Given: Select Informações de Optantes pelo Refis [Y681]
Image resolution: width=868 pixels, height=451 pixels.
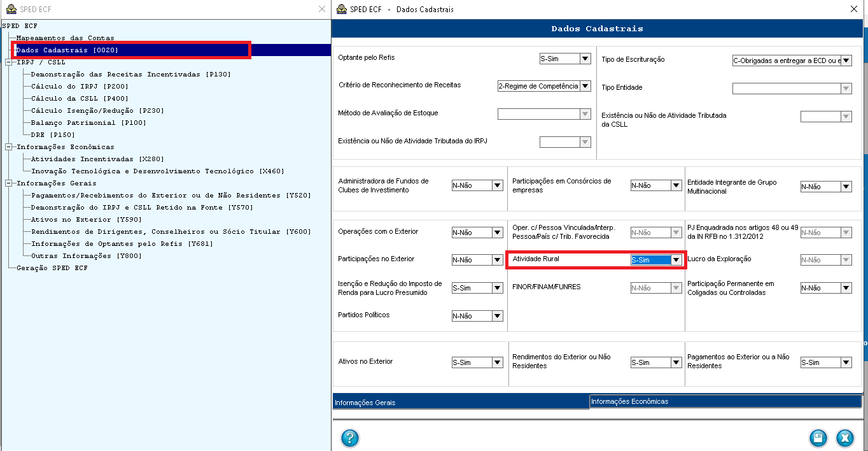Looking at the screenshot, I should coord(122,244).
